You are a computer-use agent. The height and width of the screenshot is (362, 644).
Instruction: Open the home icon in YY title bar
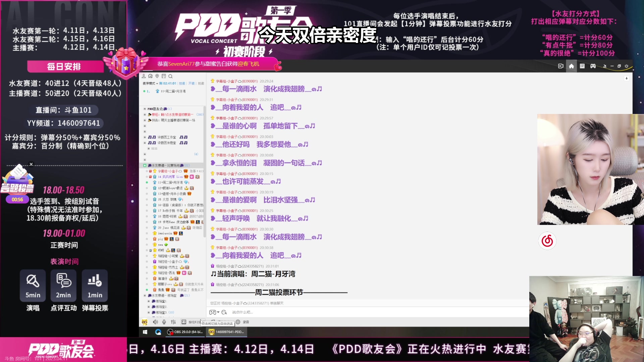[572, 66]
